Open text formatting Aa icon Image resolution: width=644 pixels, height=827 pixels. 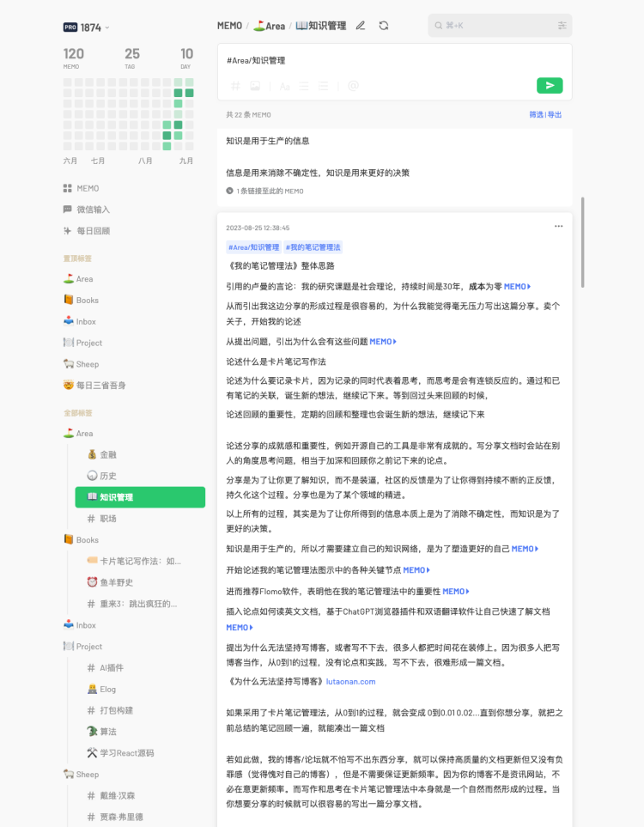pos(285,86)
